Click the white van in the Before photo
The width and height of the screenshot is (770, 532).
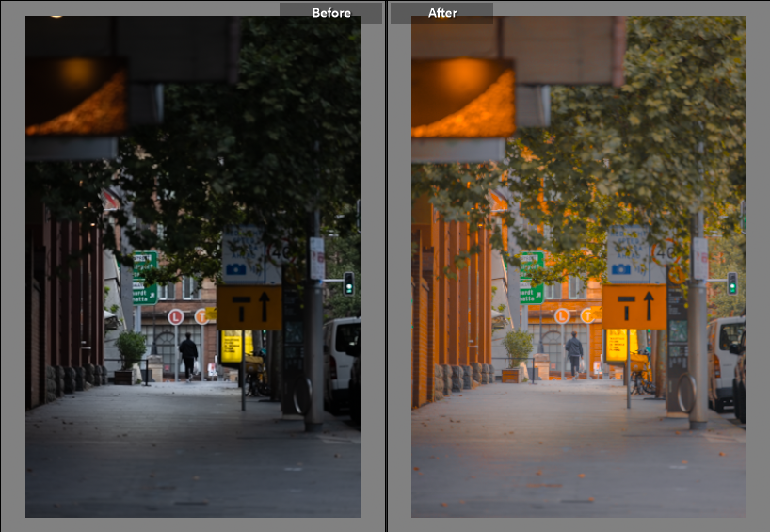point(342,363)
